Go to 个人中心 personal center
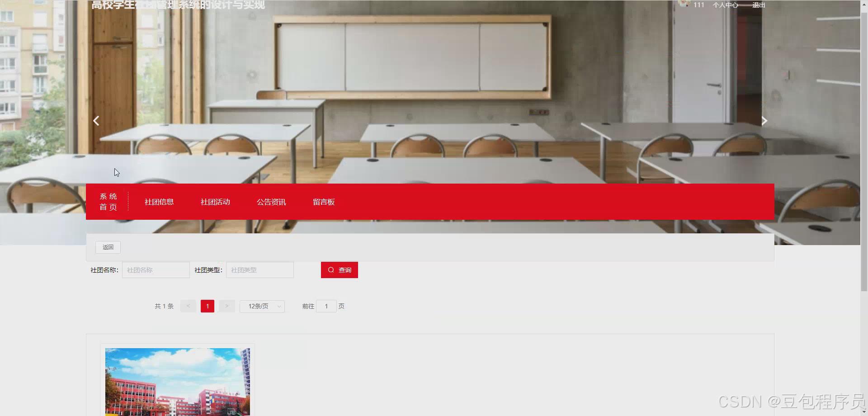The width and height of the screenshot is (868, 416). [x=725, y=5]
